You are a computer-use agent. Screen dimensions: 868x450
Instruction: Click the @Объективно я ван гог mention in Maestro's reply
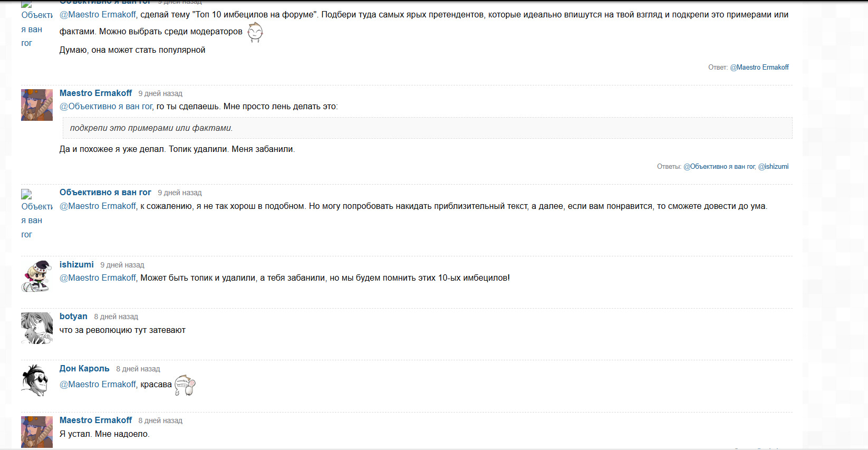tap(106, 106)
